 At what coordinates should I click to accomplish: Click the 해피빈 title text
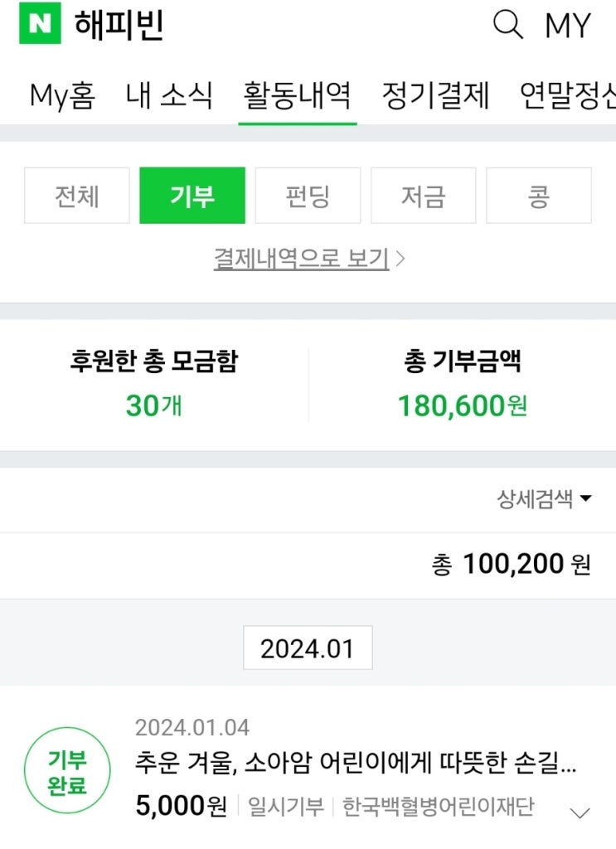pos(119,26)
